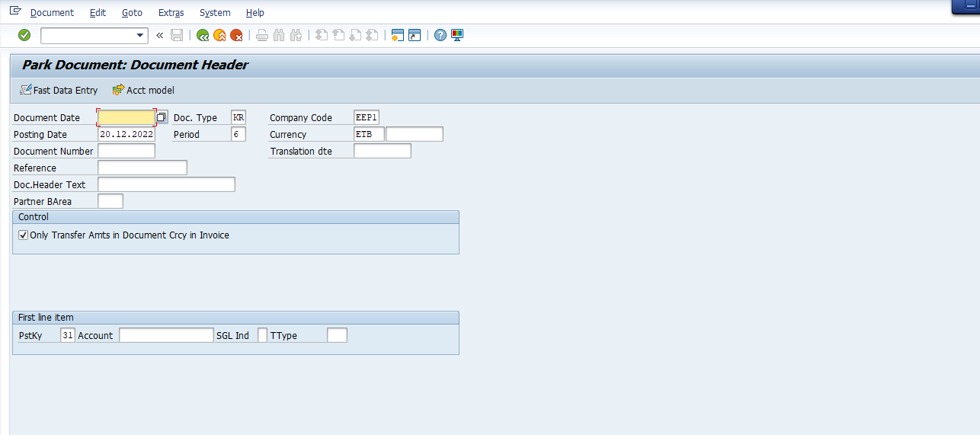Click the Posting Date field

(127, 134)
